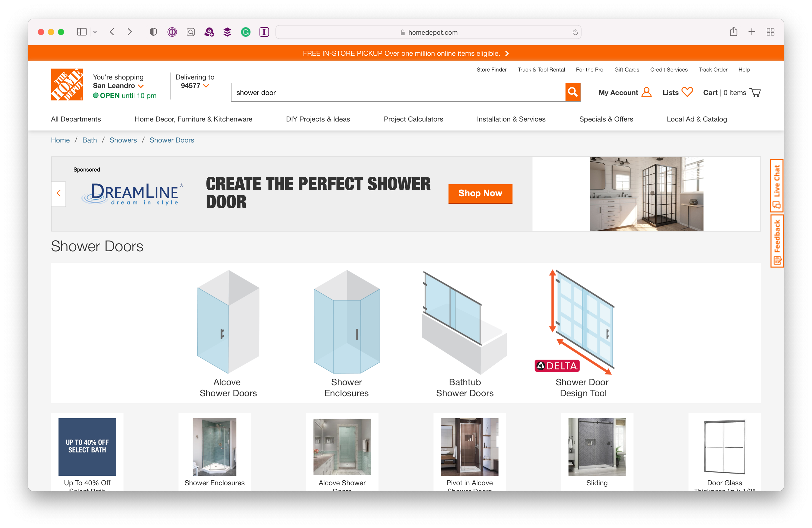
Task: Open Lists heart icon
Action: coord(687,92)
